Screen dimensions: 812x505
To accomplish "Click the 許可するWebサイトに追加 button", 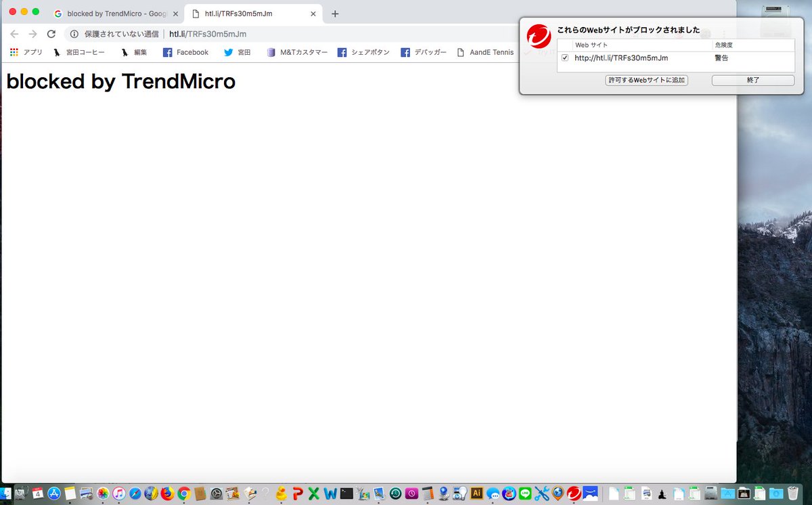I will coord(646,81).
